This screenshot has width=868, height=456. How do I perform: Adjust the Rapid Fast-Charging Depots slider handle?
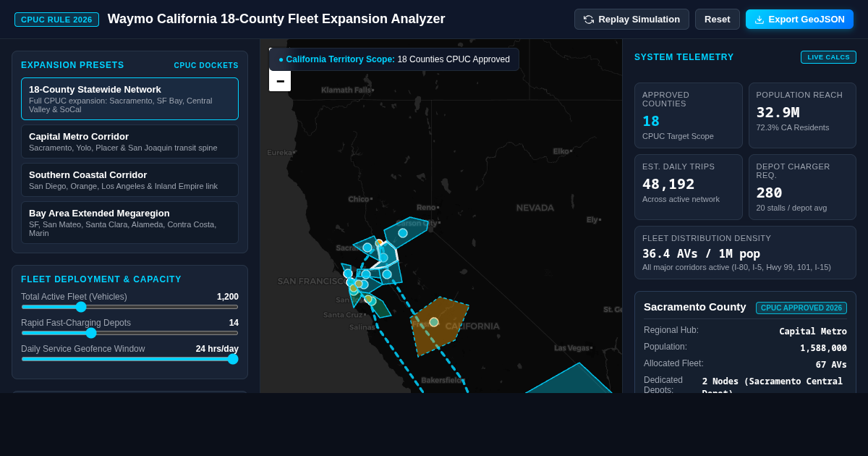tap(91, 333)
